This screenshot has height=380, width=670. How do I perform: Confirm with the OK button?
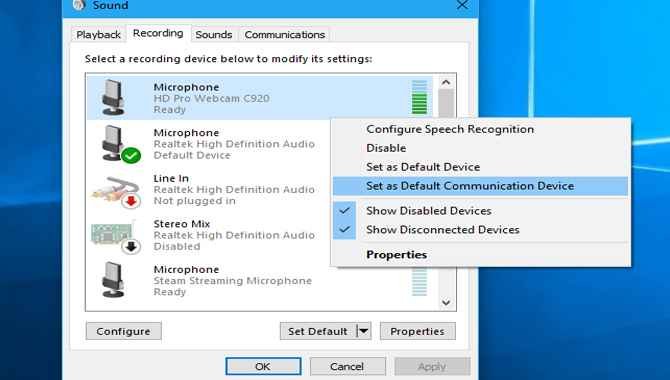pyautogui.click(x=263, y=366)
